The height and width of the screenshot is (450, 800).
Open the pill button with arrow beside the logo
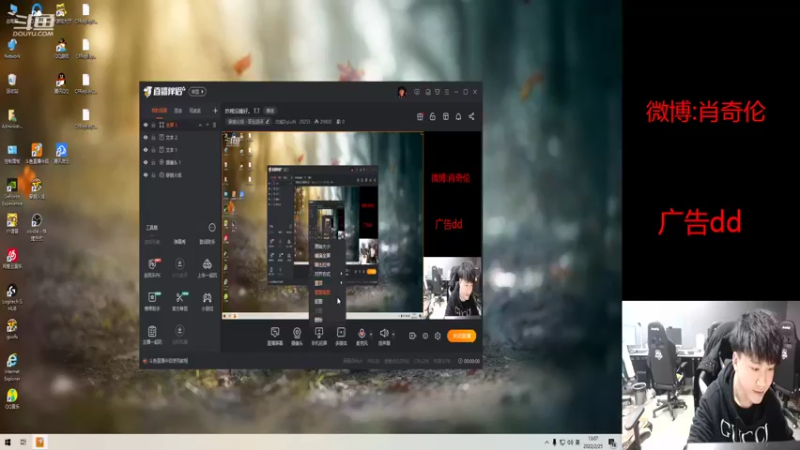(197, 92)
